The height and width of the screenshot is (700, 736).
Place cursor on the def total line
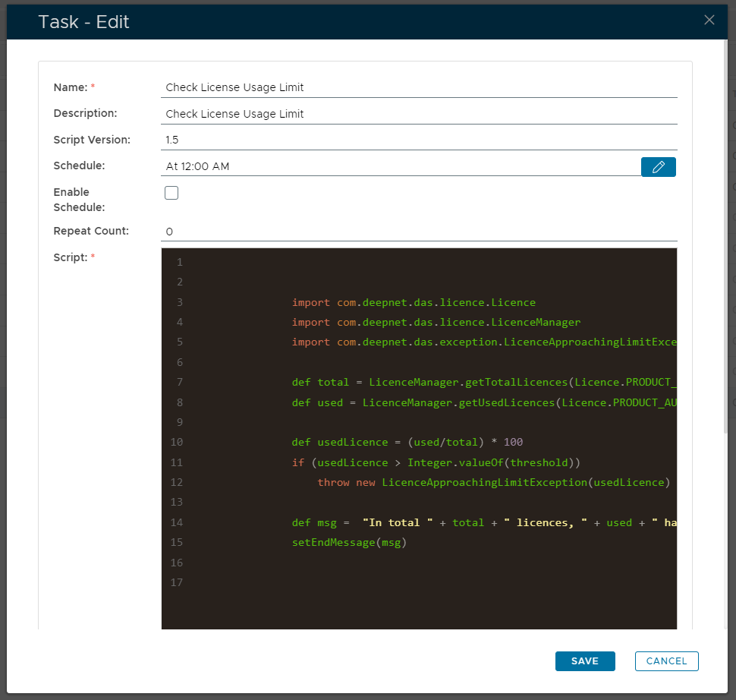(483, 382)
